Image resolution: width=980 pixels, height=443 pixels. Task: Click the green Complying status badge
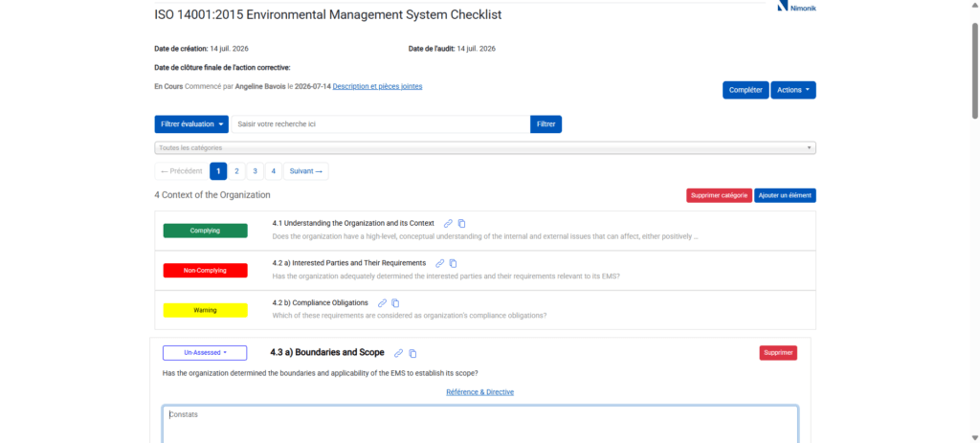(x=205, y=231)
